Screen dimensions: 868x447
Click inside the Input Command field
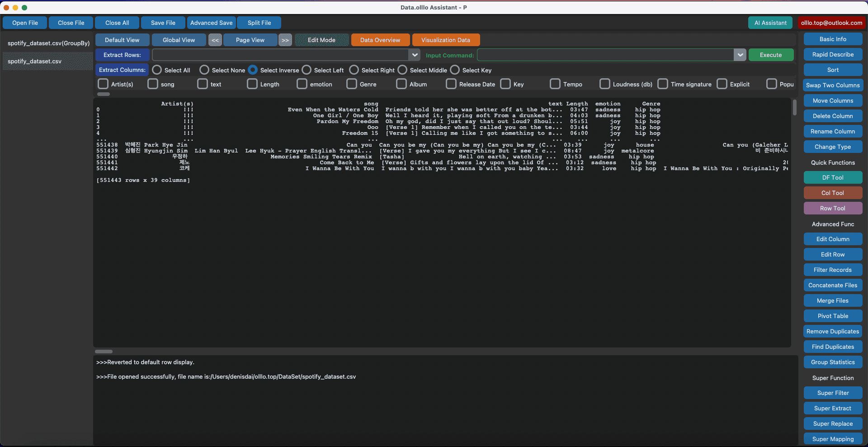(x=605, y=55)
